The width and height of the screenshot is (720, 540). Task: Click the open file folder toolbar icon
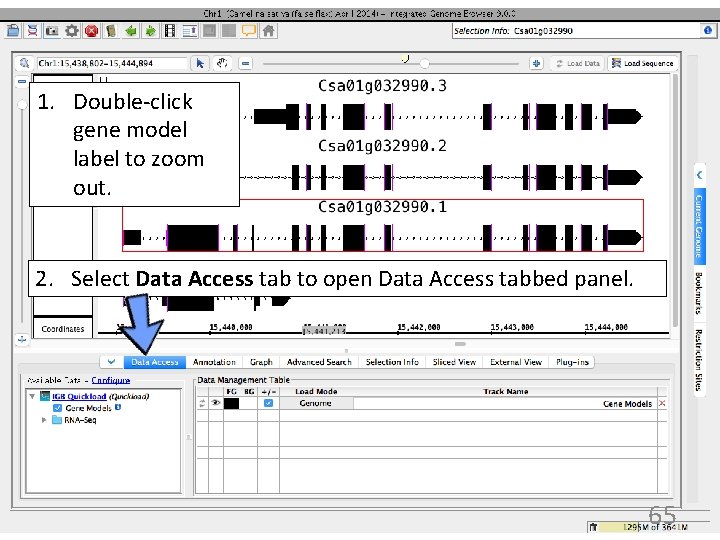pyautogui.click(x=13, y=31)
